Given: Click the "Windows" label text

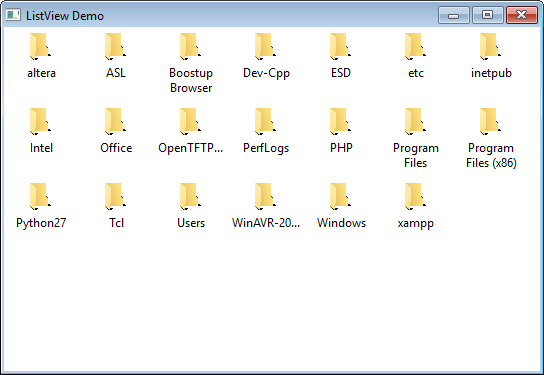Looking at the screenshot, I should pos(341,223).
